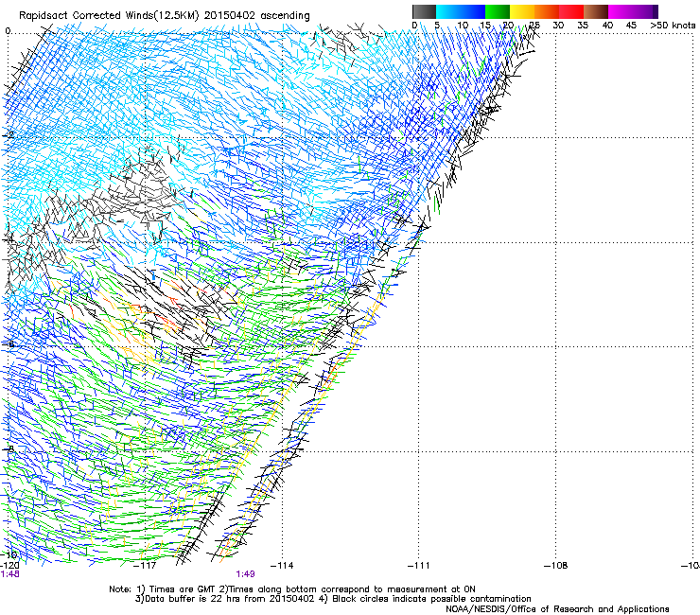
Task: Click the '-114' longitude axis label
Action: pyautogui.click(x=282, y=566)
